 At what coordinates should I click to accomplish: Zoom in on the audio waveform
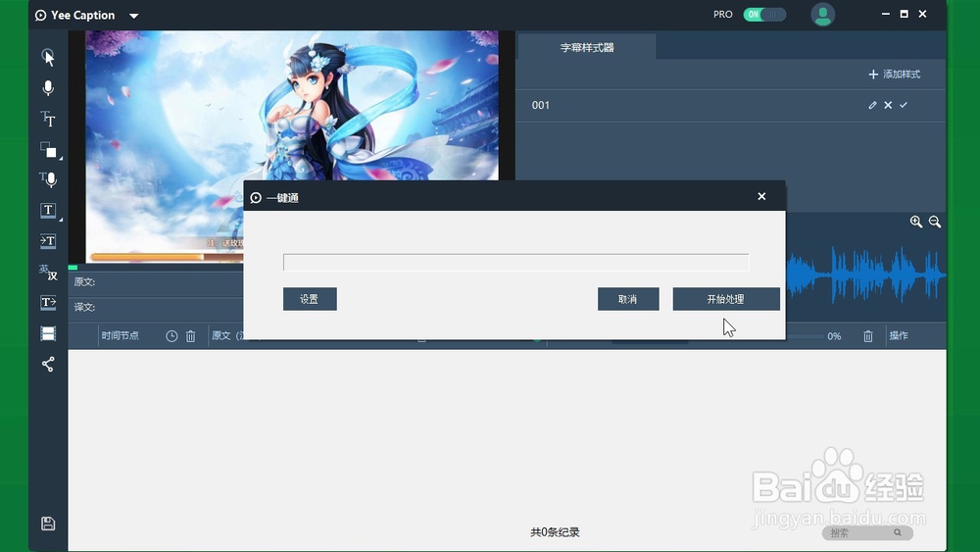(916, 222)
